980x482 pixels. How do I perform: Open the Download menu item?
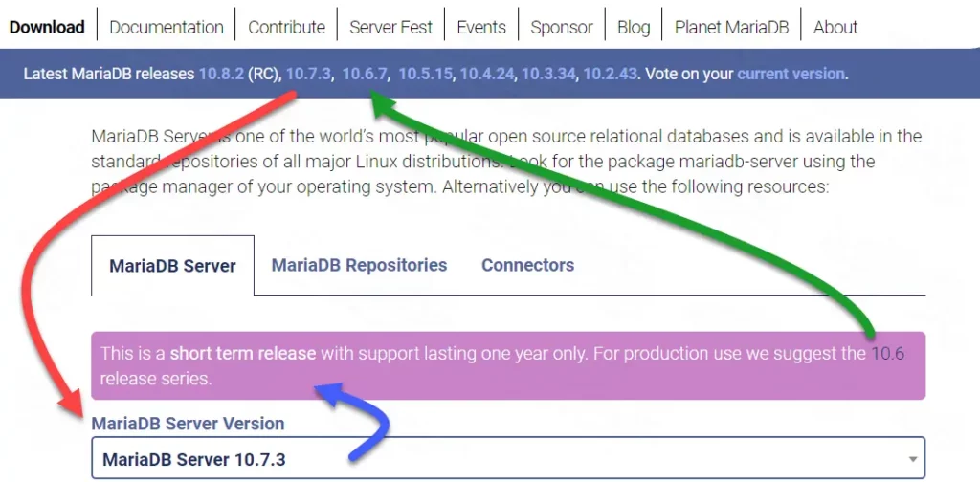47,27
